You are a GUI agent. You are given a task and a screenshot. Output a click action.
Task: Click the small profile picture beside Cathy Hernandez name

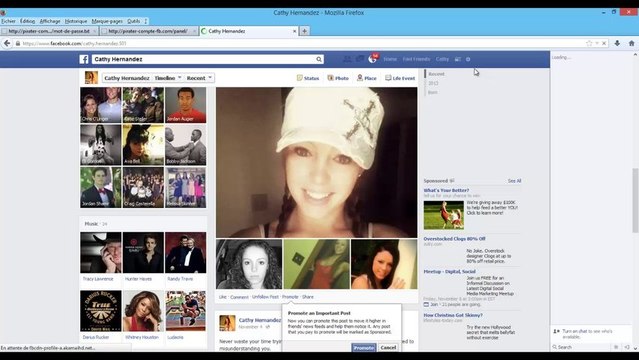[x=91, y=77]
